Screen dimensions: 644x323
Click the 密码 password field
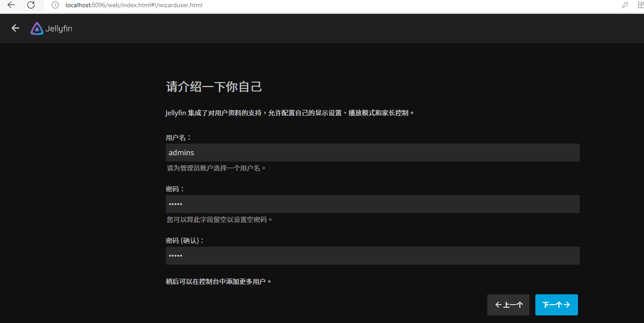coord(373,204)
